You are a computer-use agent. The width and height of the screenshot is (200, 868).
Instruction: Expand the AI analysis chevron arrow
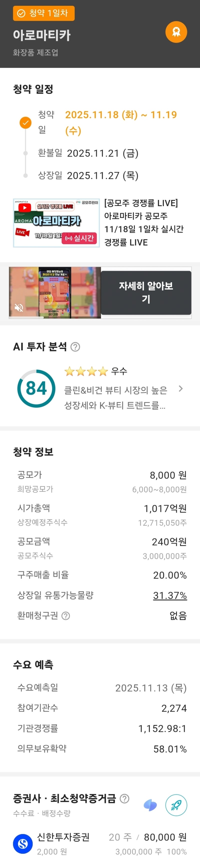coord(181,389)
